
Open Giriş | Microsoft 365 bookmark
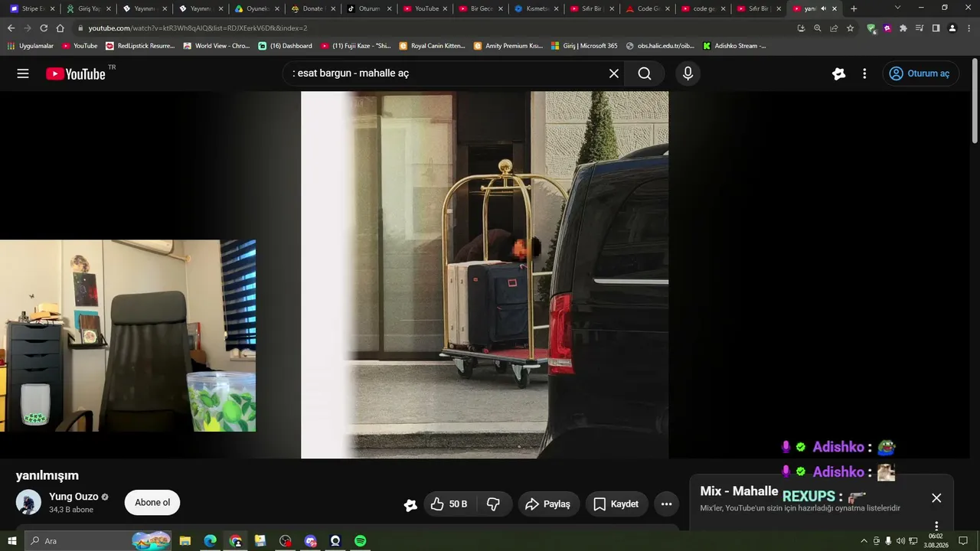(584, 46)
